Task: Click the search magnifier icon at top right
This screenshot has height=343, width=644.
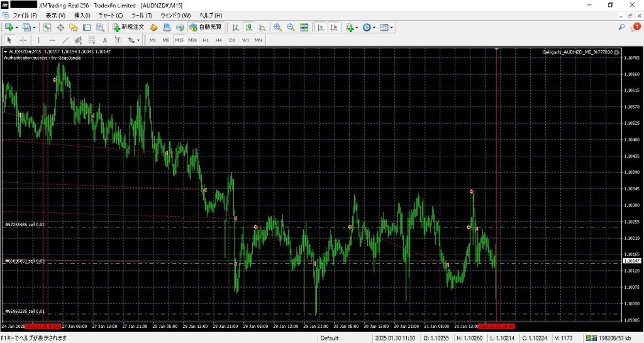Action: pos(621,27)
